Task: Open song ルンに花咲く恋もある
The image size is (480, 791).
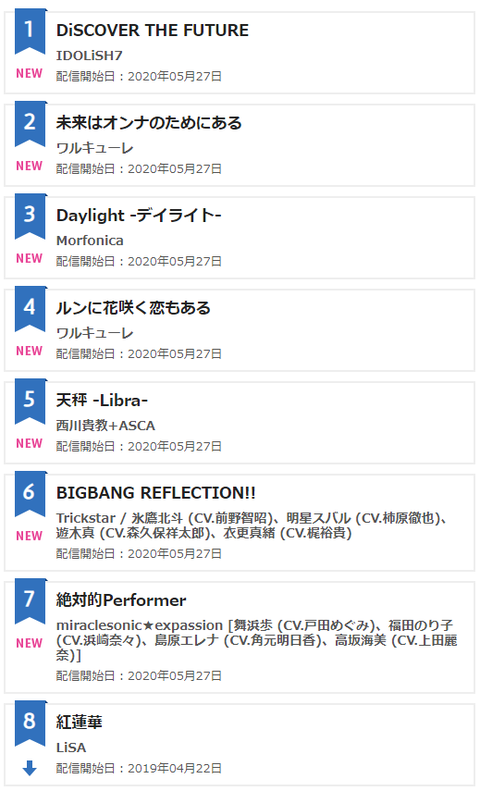Action: coord(133,308)
